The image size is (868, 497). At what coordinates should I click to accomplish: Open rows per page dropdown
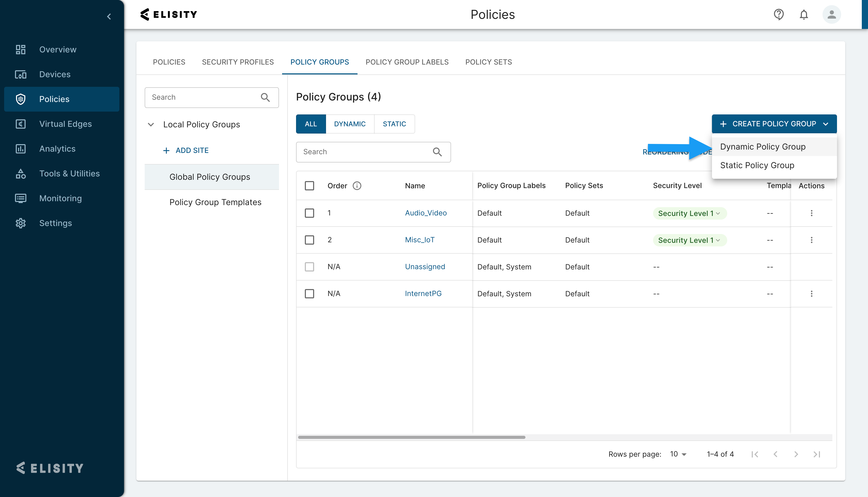coord(678,454)
